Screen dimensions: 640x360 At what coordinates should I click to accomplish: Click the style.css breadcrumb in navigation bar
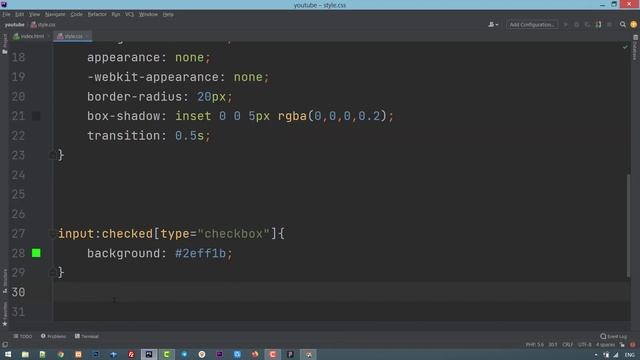43,25
